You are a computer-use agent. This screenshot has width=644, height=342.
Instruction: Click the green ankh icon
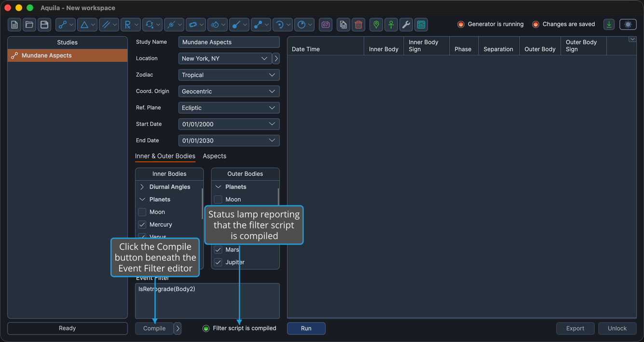click(x=391, y=25)
